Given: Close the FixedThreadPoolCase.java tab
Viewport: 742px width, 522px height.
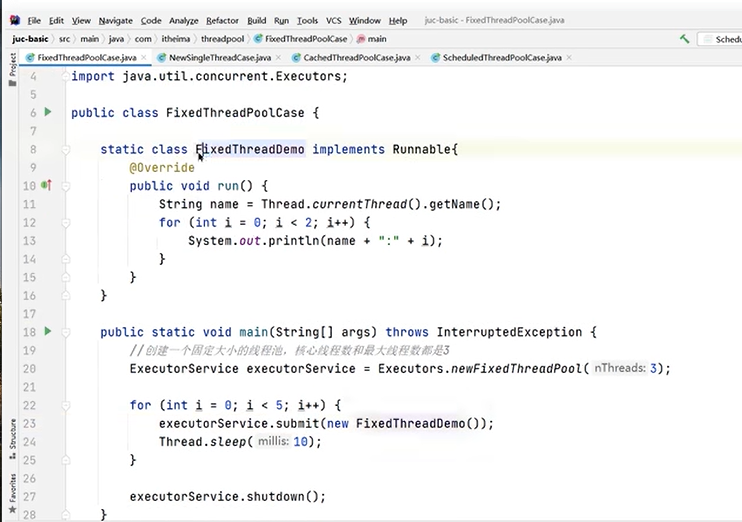Looking at the screenshot, I should [x=144, y=58].
